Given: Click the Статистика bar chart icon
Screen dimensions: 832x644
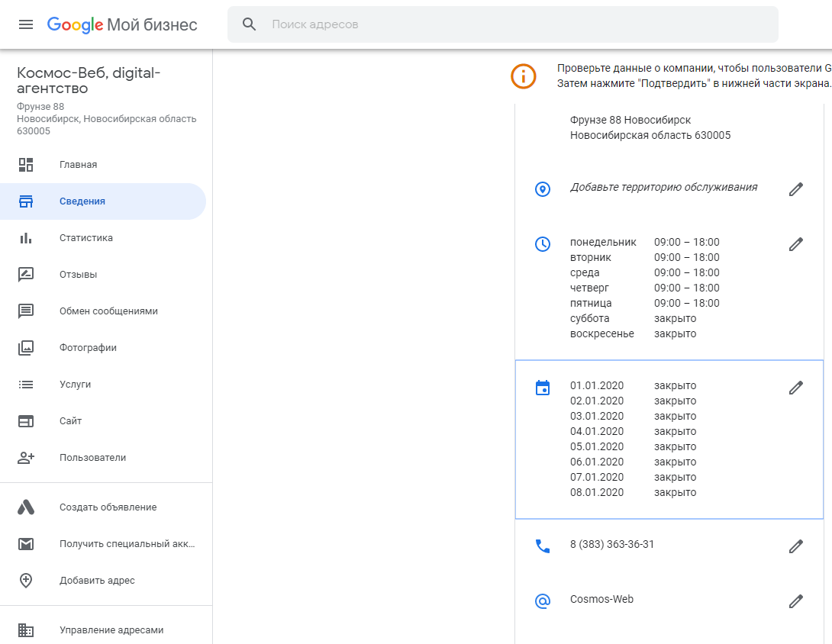Looking at the screenshot, I should (x=25, y=237).
